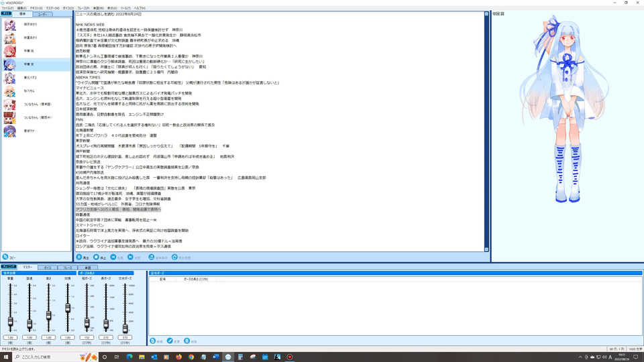Click the Windows taskbar search box
This screenshot has width=644, height=362.
coord(56,357)
